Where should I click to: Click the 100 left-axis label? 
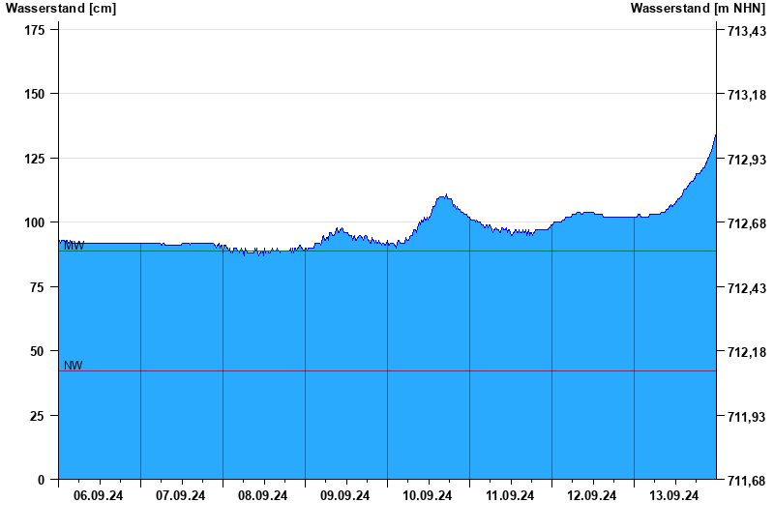click(x=35, y=222)
